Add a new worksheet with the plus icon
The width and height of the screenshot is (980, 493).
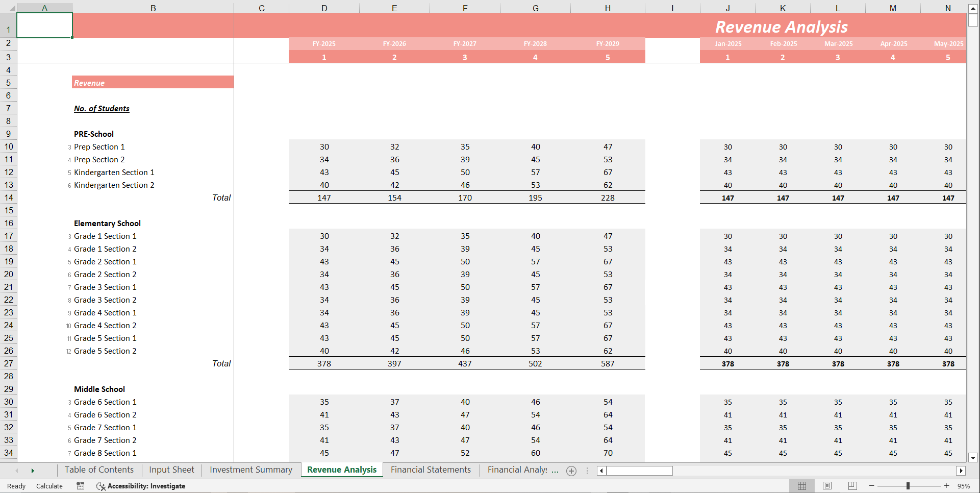point(571,471)
